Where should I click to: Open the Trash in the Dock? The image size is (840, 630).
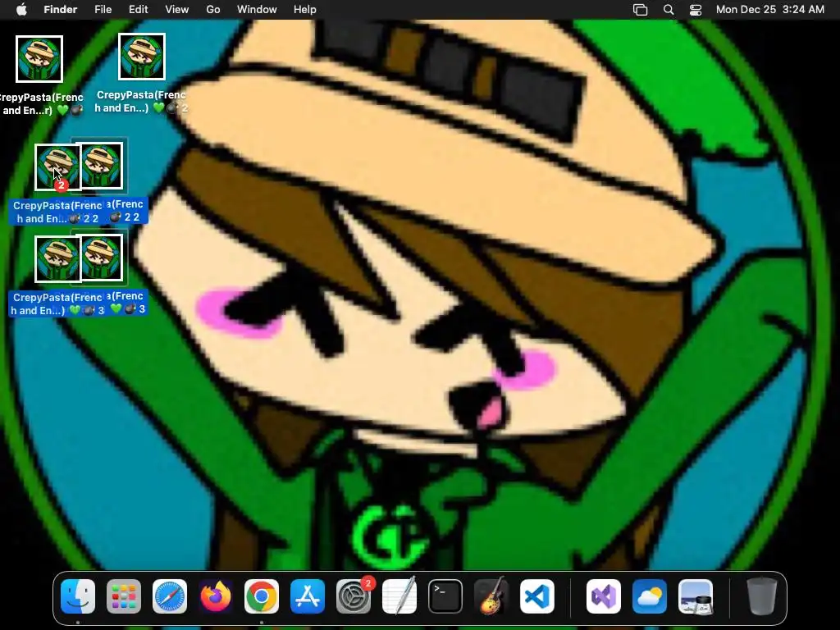click(762, 596)
